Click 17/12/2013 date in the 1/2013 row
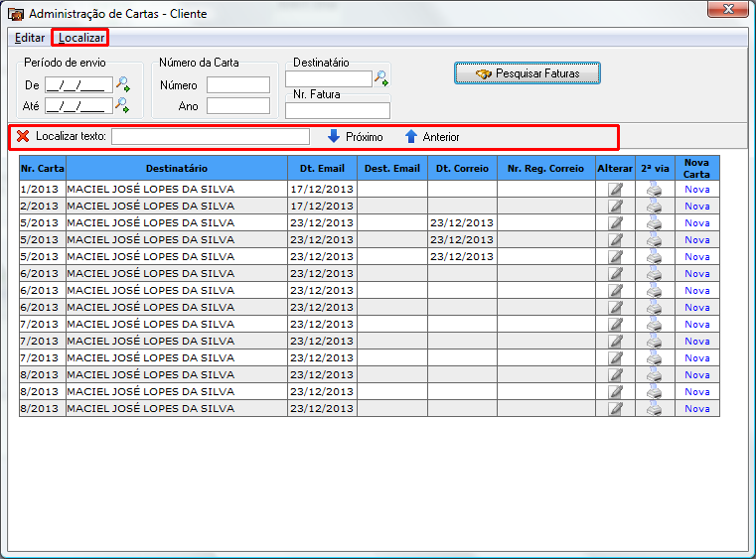 [x=322, y=189]
